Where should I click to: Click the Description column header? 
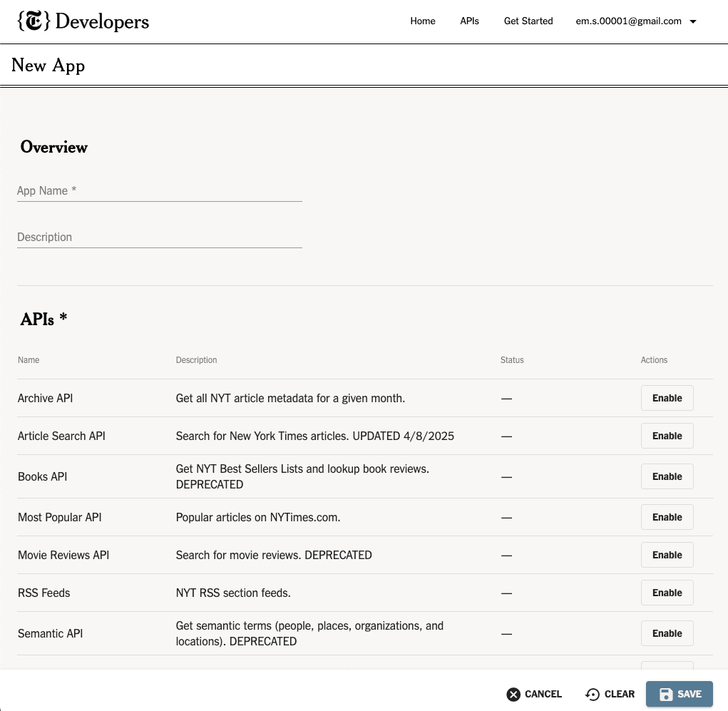click(196, 360)
